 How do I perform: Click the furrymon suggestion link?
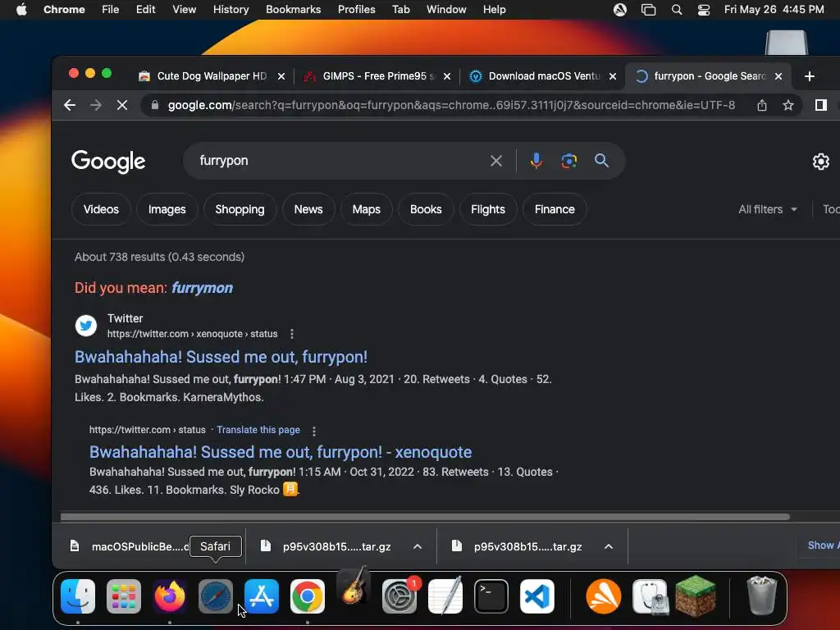(x=202, y=288)
